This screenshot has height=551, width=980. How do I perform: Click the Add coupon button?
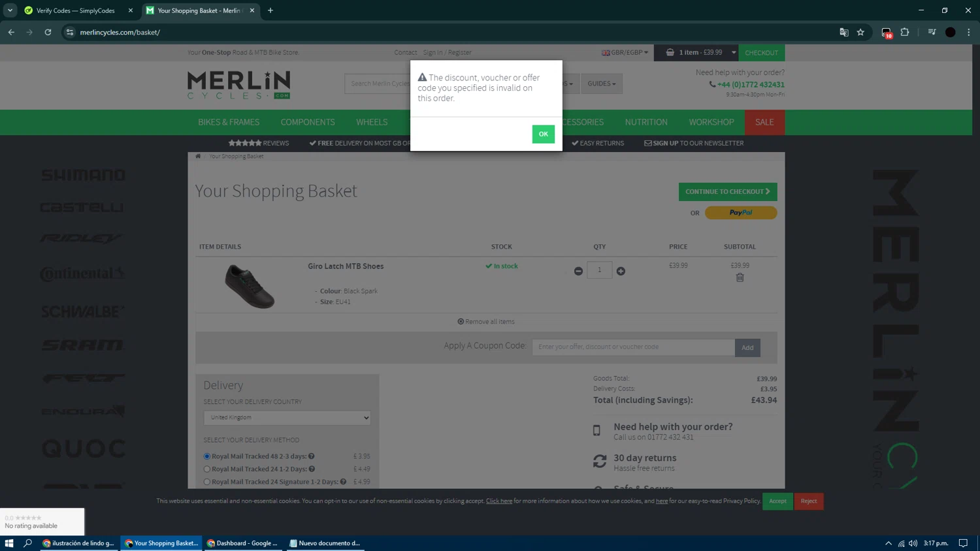(747, 347)
